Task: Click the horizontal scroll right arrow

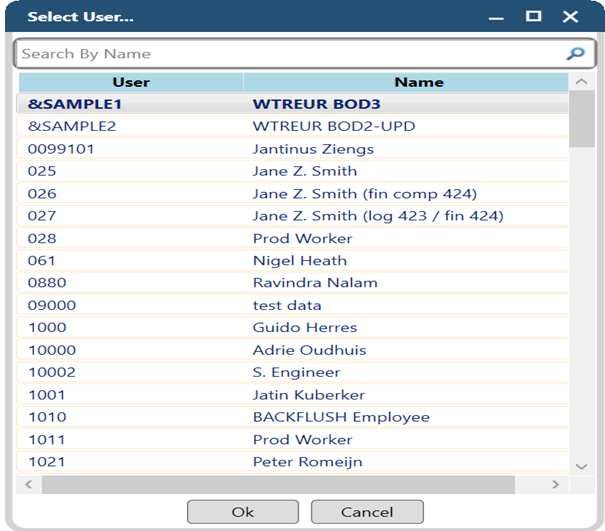Action: click(x=555, y=484)
